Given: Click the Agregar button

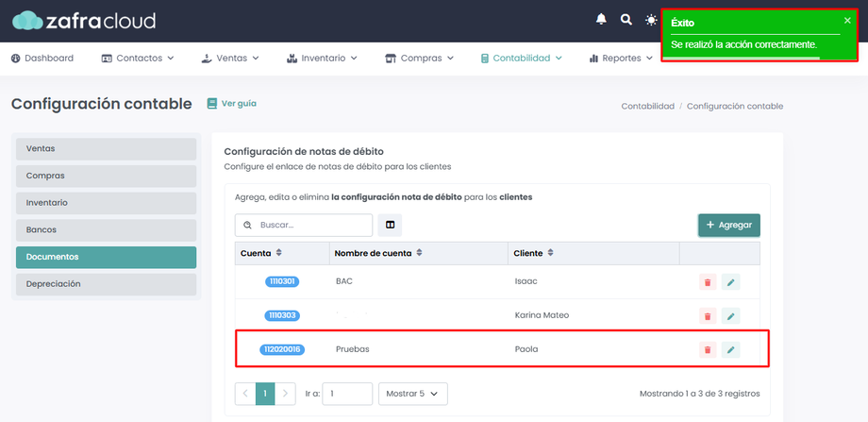Looking at the screenshot, I should [729, 225].
